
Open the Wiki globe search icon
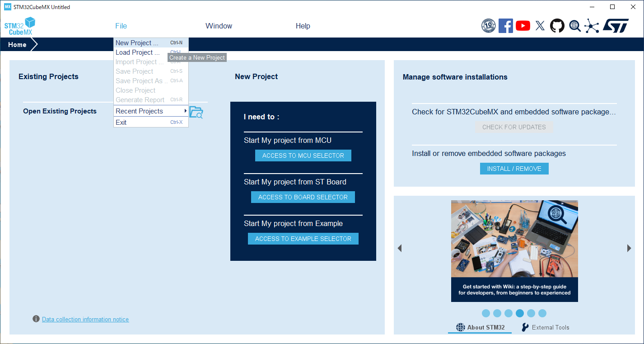pos(575,26)
